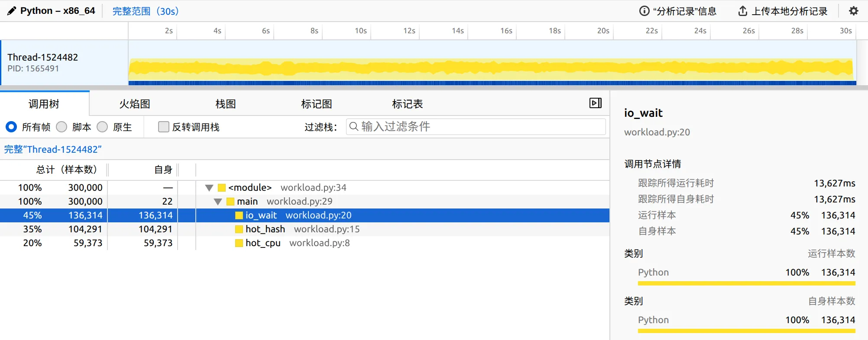
Task: Click PID: 1565491 text
Action: 33,68
